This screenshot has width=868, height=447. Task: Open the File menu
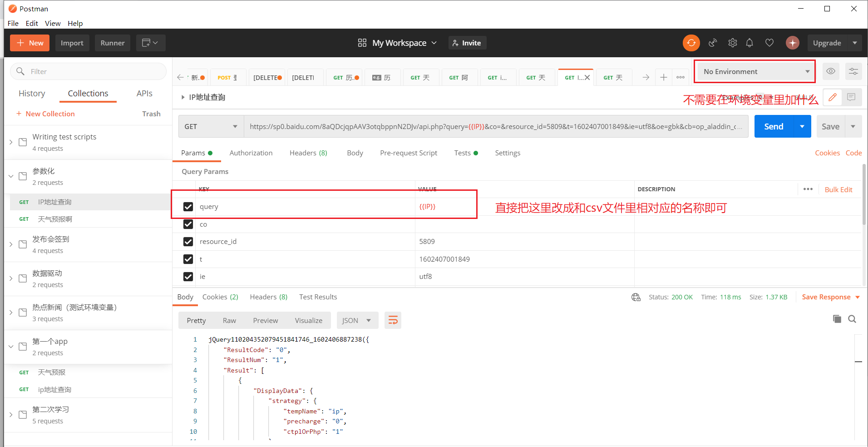pyautogui.click(x=13, y=23)
